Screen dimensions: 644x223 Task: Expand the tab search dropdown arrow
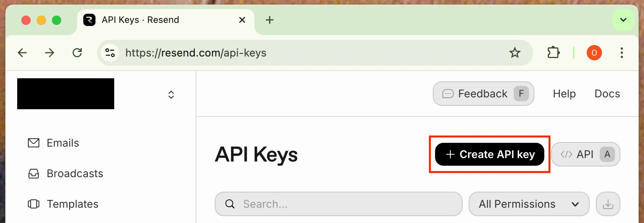623,20
